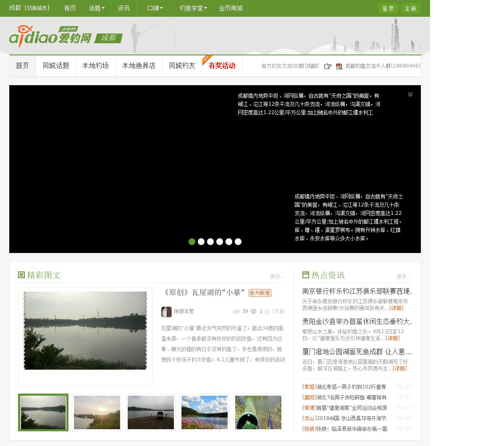Open the 话题 dropdown menu

(97, 8)
